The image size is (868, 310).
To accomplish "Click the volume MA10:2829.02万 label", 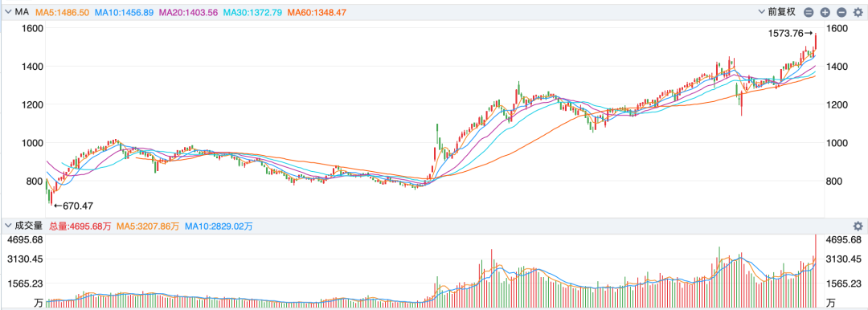I will [x=219, y=226].
